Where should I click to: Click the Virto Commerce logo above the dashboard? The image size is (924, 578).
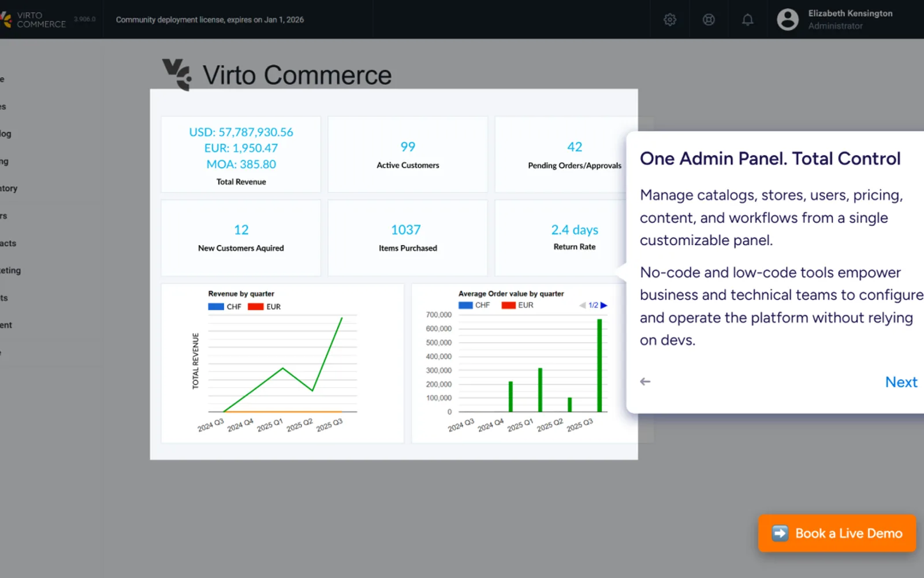(x=277, y=75)
